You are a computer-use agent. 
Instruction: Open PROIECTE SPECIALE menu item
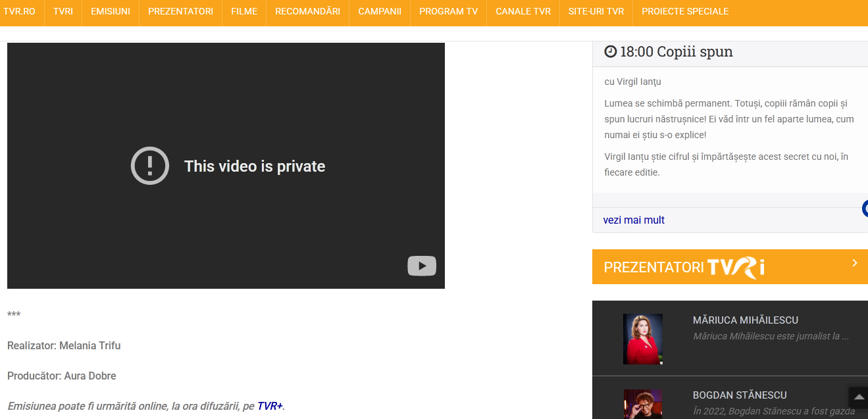click(x=685, y=11)
